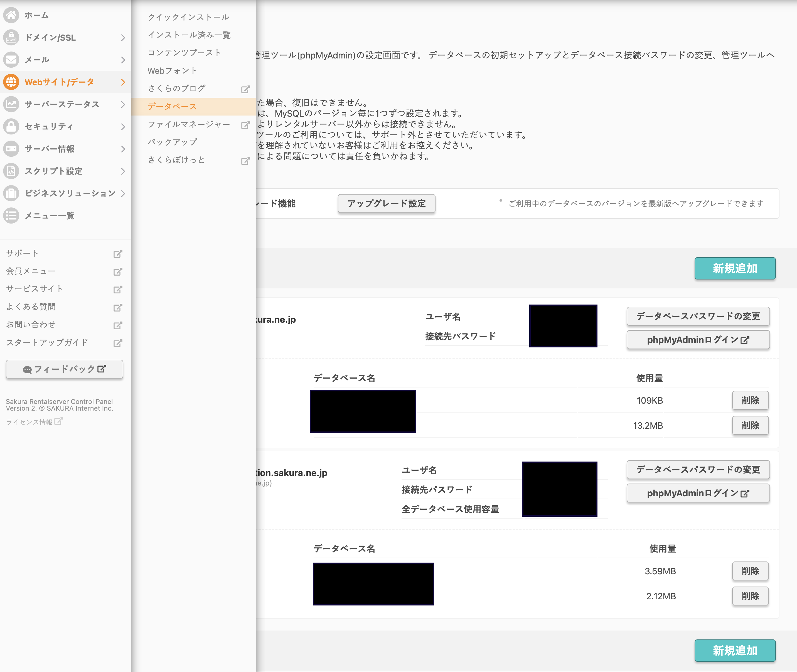Click the スクリプト設定 document icon

11,171
